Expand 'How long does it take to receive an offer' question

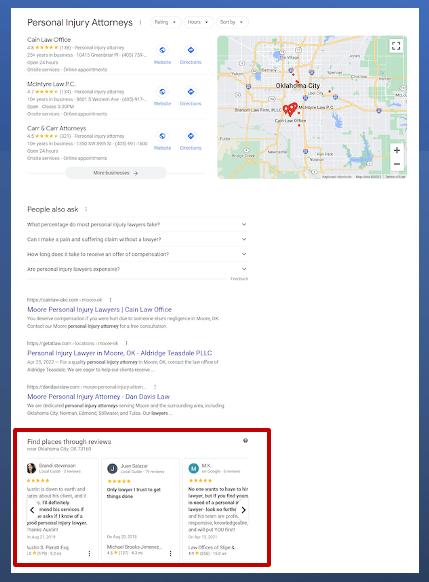point(137,254)
